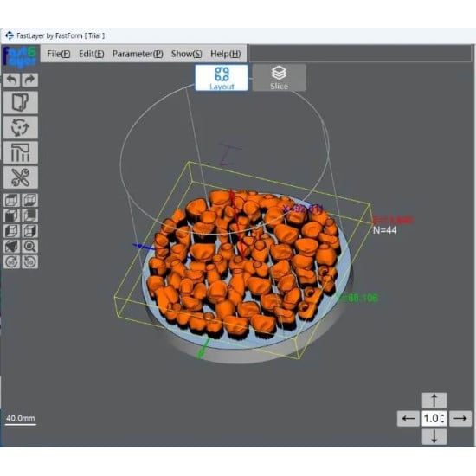
Task: Open the Parameter(P) menu
Action: pos(138,54)
